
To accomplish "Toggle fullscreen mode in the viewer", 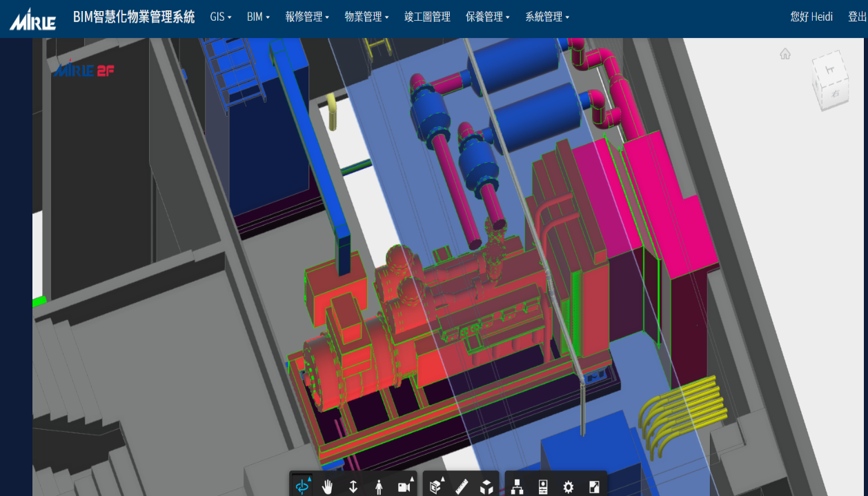I will tap(594, 487).
